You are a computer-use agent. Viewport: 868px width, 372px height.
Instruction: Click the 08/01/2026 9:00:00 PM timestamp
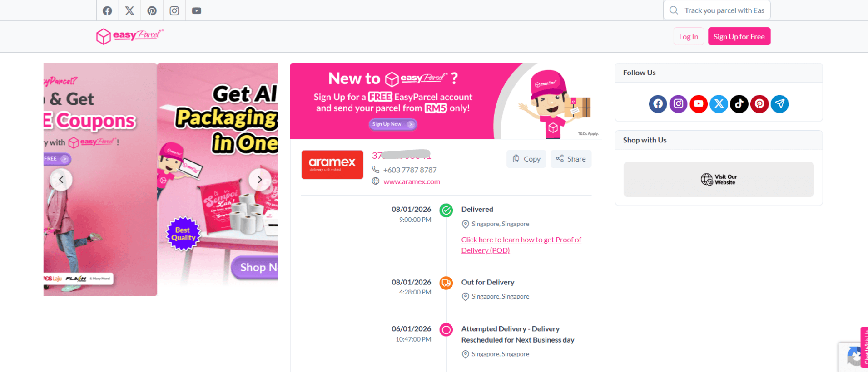(411, 214)
